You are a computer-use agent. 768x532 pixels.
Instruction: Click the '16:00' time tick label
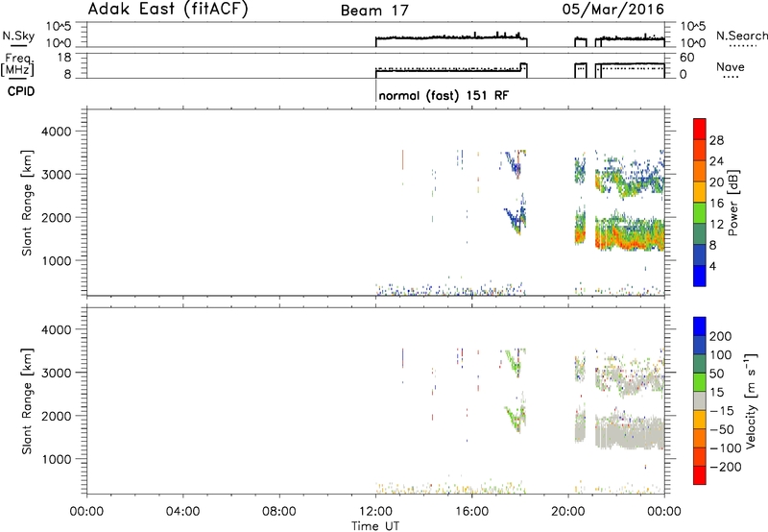(471, 512)
